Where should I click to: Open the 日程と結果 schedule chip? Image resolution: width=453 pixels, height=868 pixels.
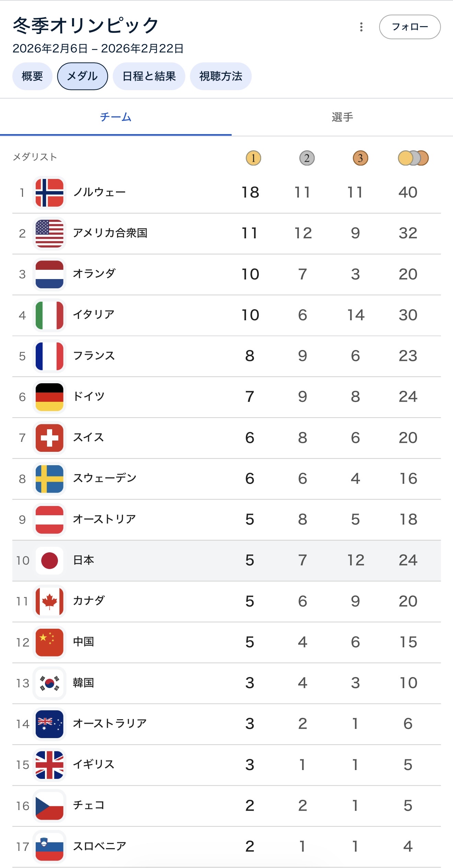[149, 76]
